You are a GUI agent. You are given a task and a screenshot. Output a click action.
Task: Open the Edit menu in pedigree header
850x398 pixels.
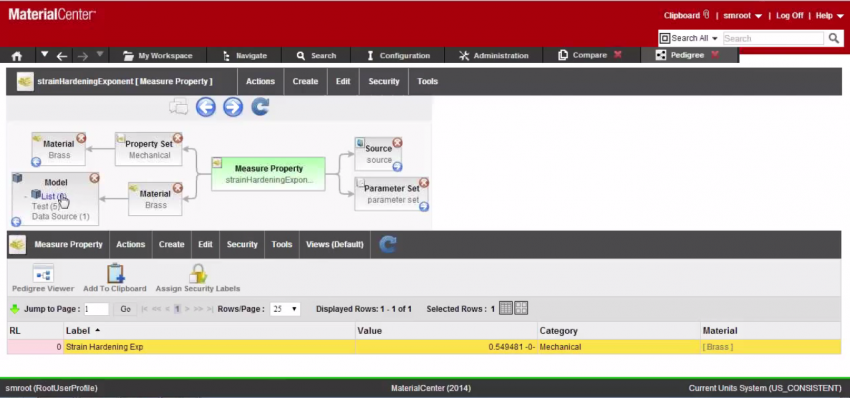coord(343,81)
